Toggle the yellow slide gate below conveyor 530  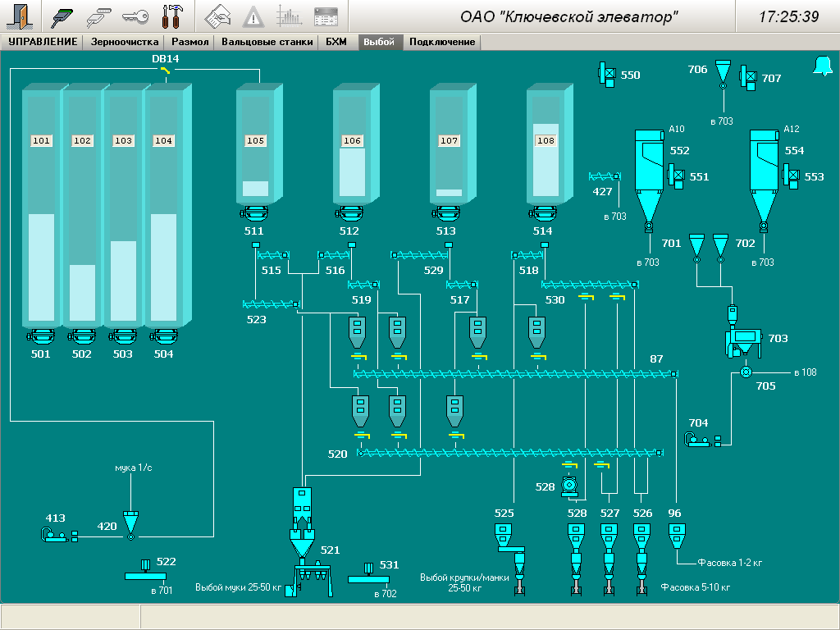[x=585, y=297]
